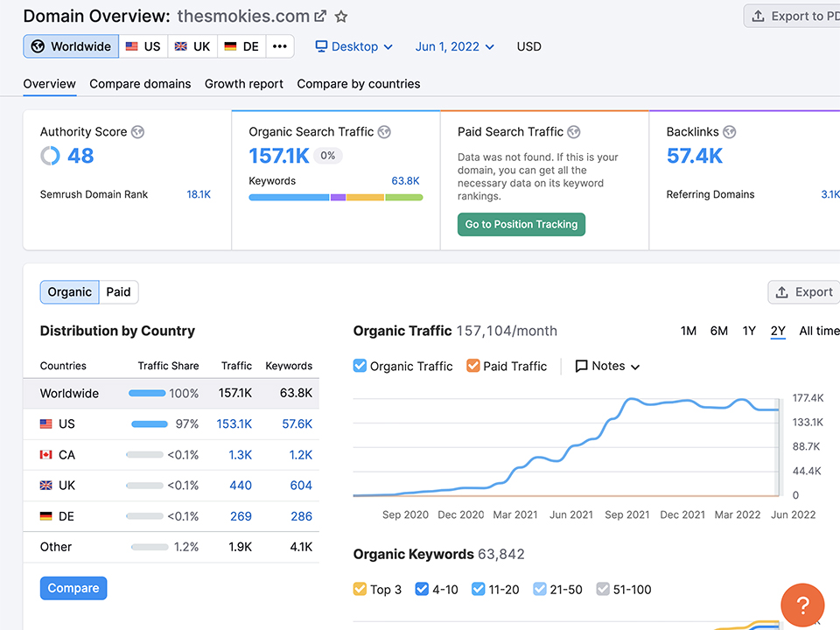
Task: Select the US database tab
Action: [143, 46]
